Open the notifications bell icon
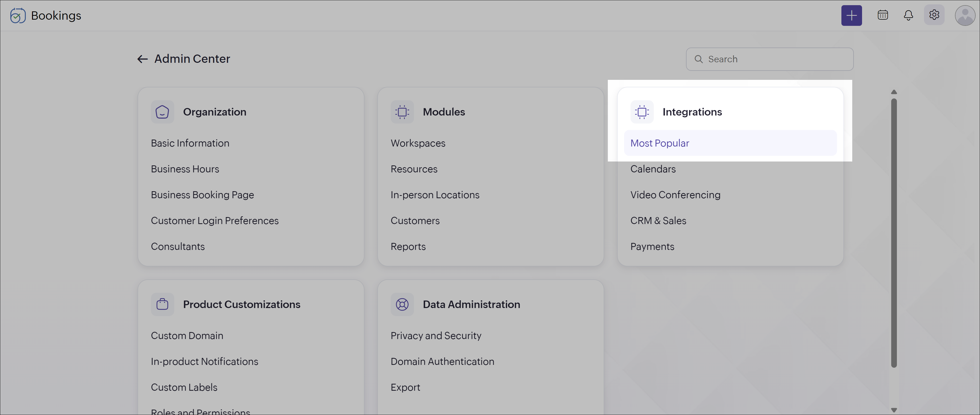This screenshot has height=415, width=980. pyautogui.click(x=909, y=15)
